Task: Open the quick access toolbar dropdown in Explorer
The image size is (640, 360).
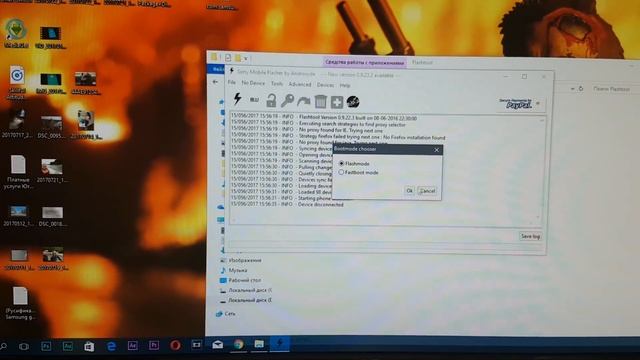Action: 246,58
